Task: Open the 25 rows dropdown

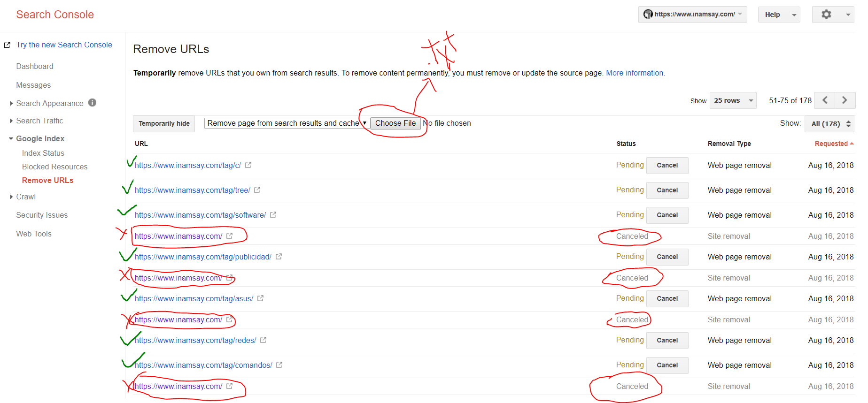Action: point(733,100)
